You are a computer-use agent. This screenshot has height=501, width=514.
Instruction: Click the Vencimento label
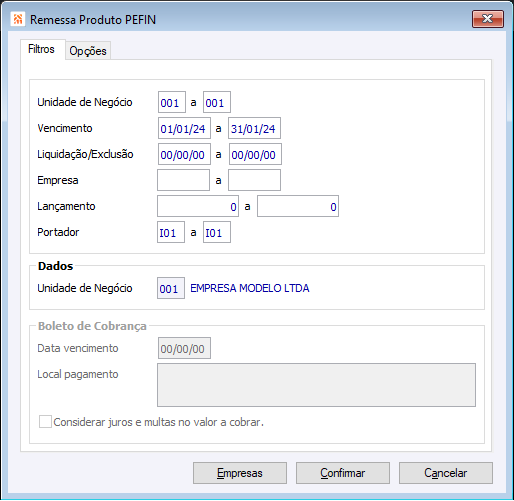[x=65, y=128]
